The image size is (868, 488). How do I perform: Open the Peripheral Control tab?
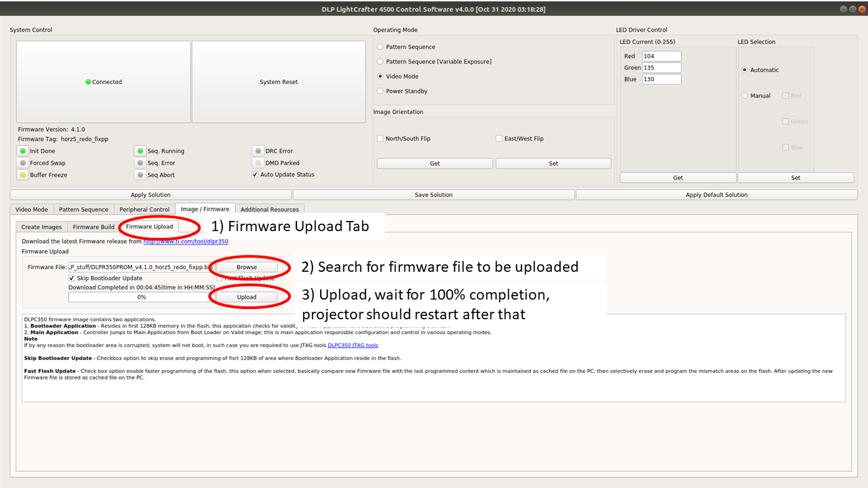pos(144,209)
